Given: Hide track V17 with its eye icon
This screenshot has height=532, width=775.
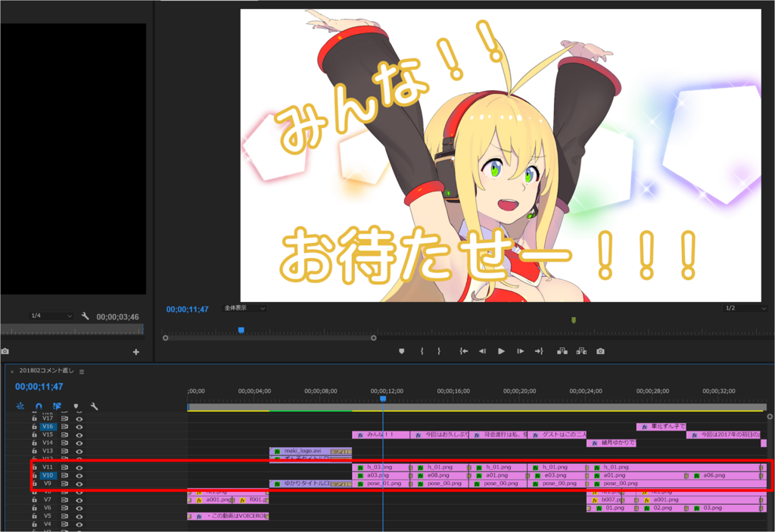Looking at the screenshot, I should pyautogui.click(x=79, y=418).
